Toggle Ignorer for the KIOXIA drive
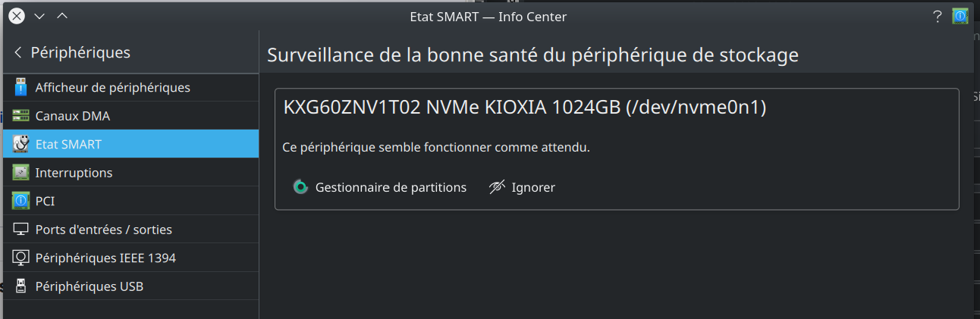Screen dimensions: 980x319 tap(523, 187)
